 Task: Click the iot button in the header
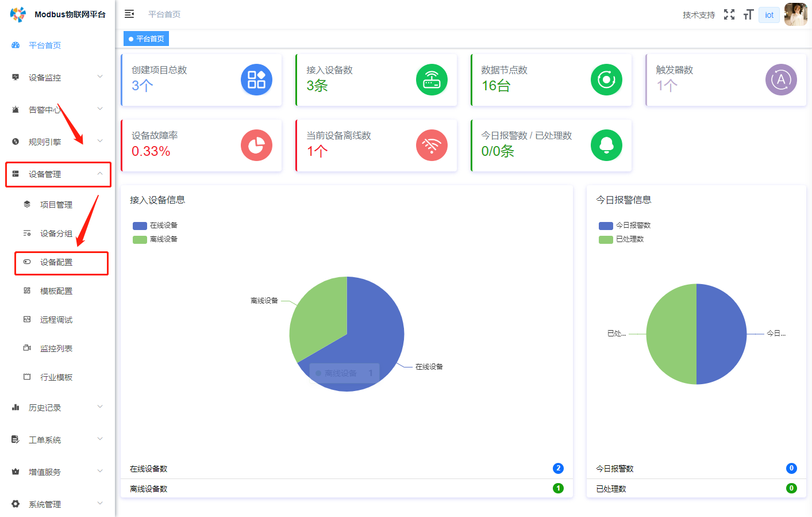(769, 14)
